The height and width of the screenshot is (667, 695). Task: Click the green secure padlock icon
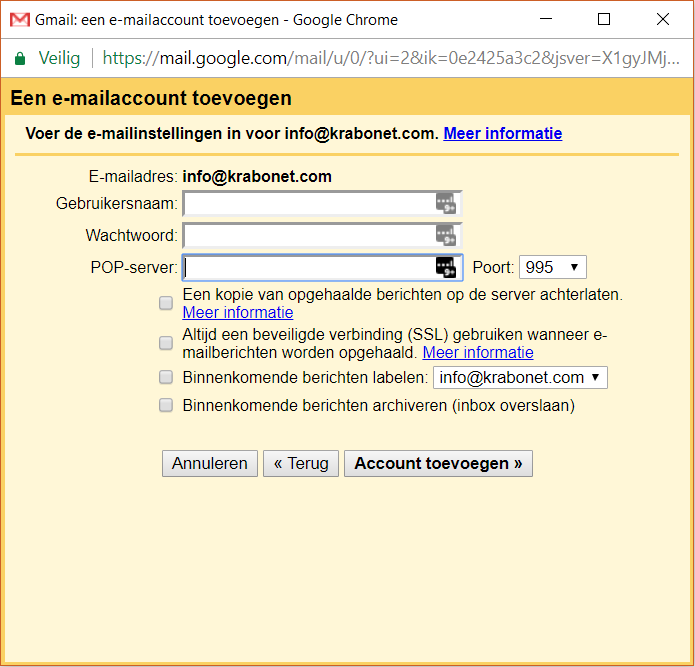tap(20, 58)
